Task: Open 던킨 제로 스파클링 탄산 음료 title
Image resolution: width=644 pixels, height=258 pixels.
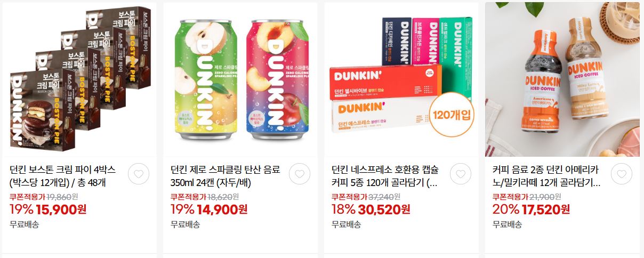Action: [225, 176]
